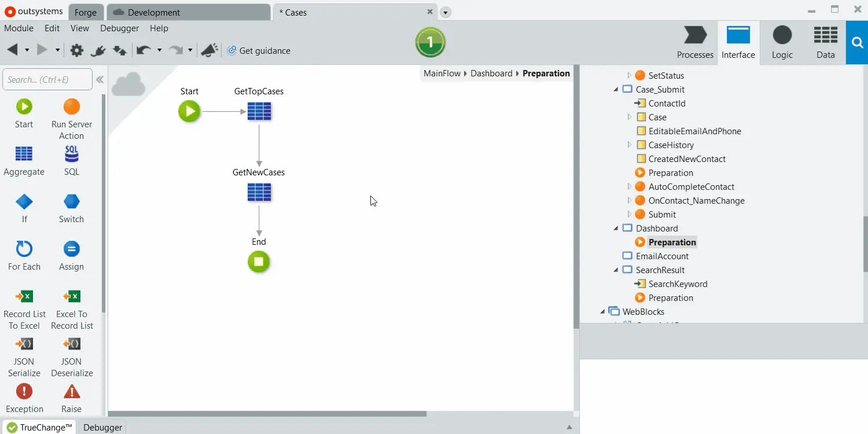Open the undo history dropdown
This screenshot has width=868, height=434.
(x=159, y=50)
